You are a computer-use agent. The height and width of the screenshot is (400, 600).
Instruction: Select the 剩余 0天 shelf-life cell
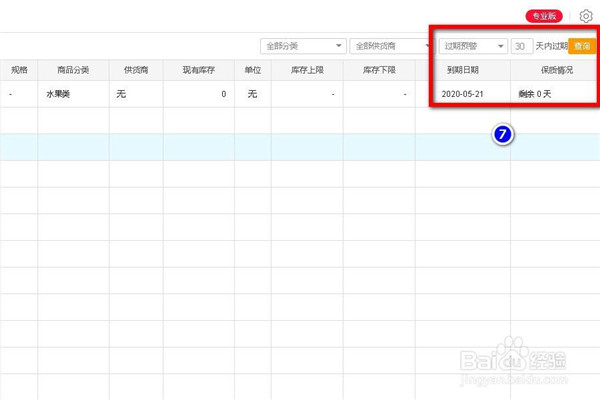click(536, 94)
